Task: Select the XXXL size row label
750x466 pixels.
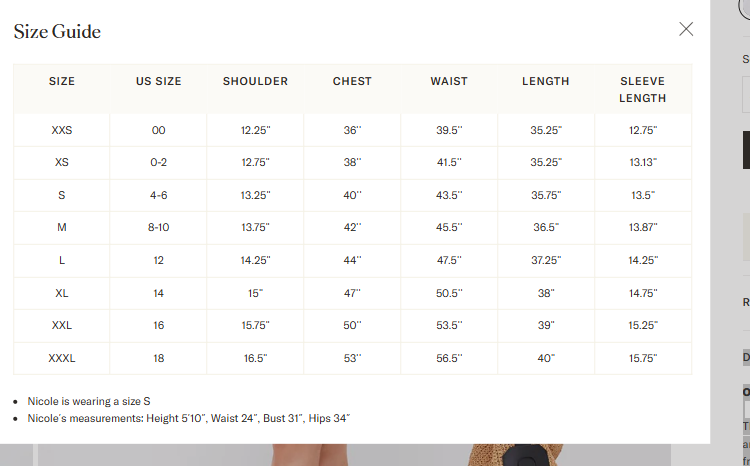Action: click(x=62, y=358)
